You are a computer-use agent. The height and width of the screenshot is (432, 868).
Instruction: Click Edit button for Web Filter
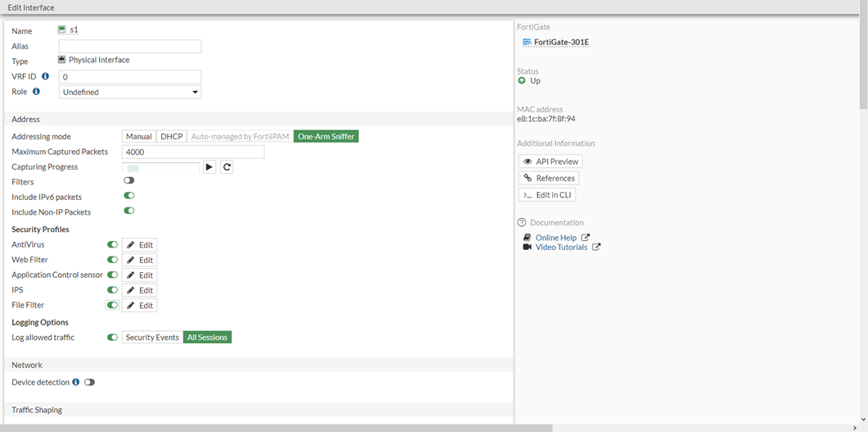pos(139,260)
